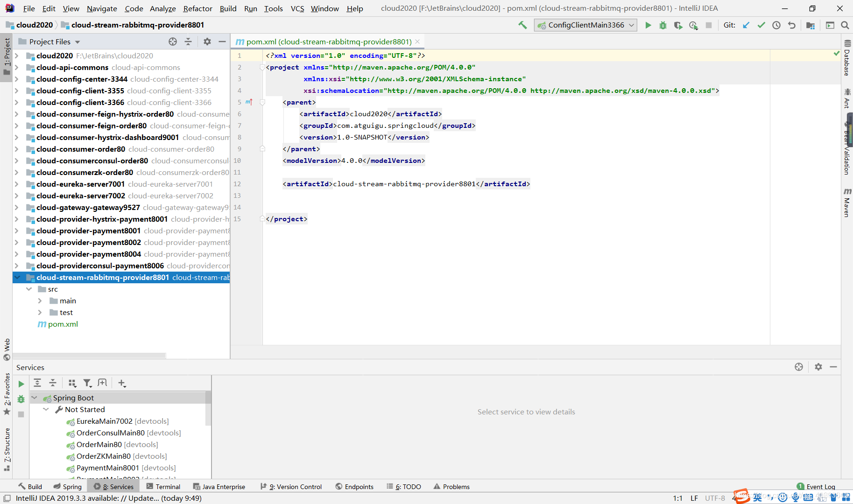Open Project Structure toolbar icon
The width and height of the screenshot is (853, 504).
tap(811, 25)
